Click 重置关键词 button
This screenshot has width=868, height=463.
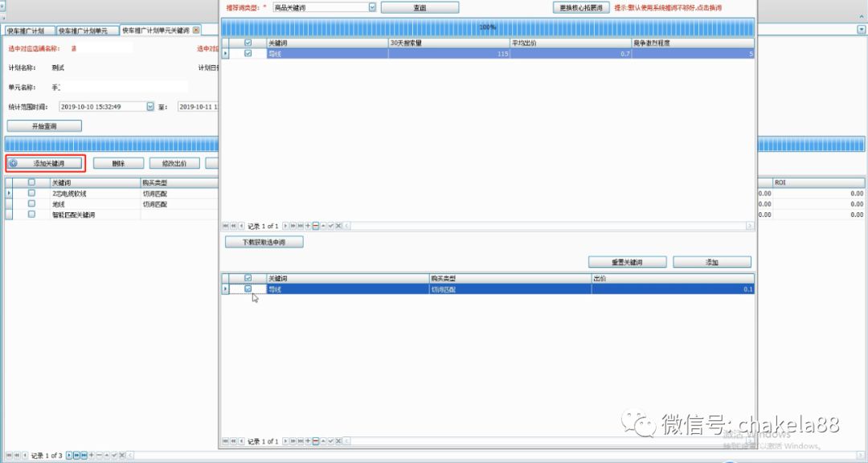click(627, 262)
